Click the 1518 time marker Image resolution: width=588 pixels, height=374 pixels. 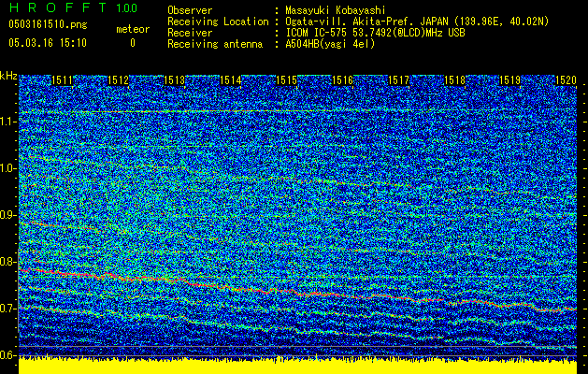point(454,80)
